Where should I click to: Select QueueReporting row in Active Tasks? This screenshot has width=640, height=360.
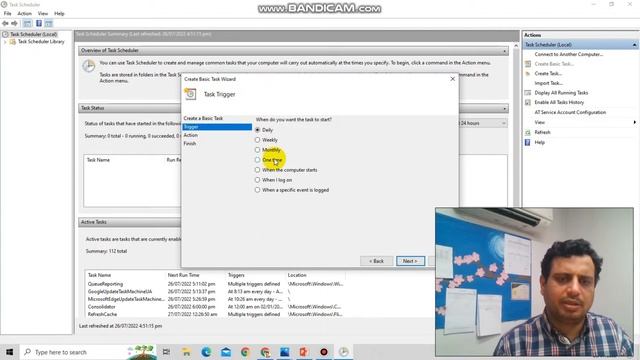pyautogui.click(x=216, y=284)
